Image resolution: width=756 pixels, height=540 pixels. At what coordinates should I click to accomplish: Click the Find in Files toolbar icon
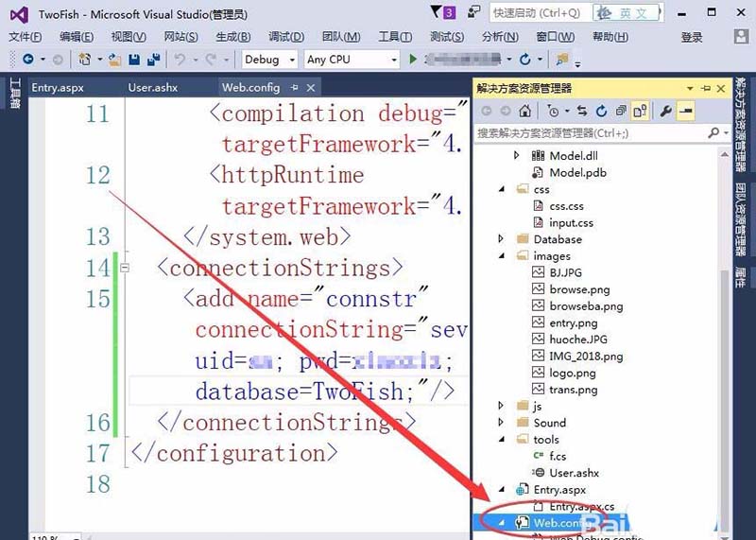coord(561,60)
